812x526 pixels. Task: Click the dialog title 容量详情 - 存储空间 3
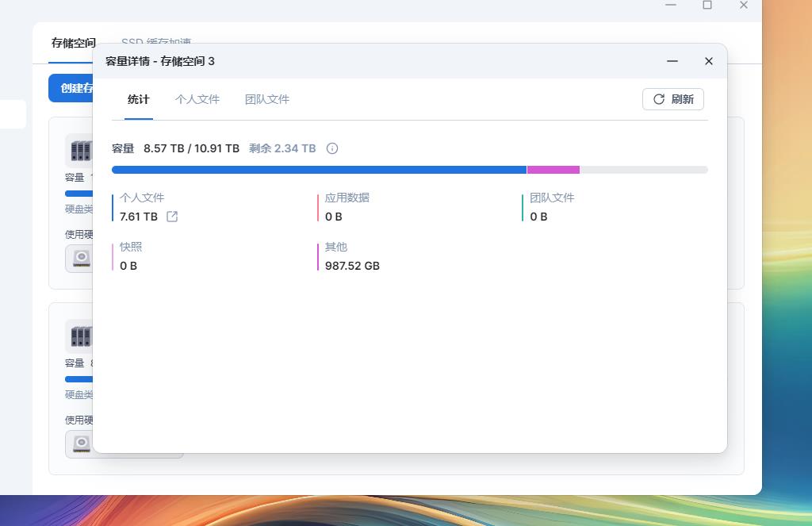(160, 61)
